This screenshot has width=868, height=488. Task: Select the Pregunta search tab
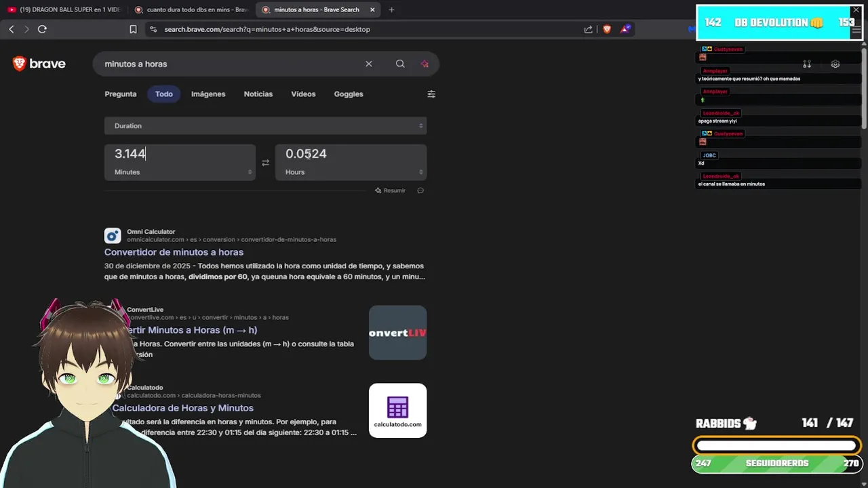click(x=121, y=94)
